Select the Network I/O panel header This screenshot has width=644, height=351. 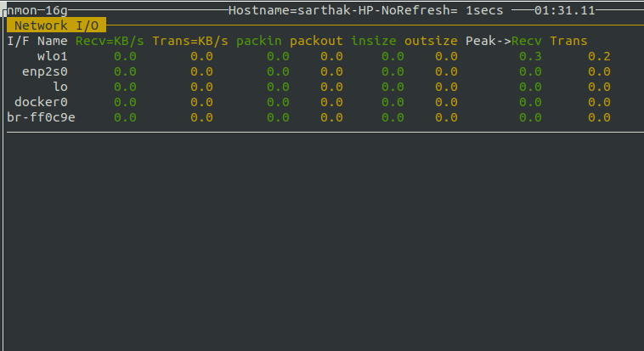56,25
